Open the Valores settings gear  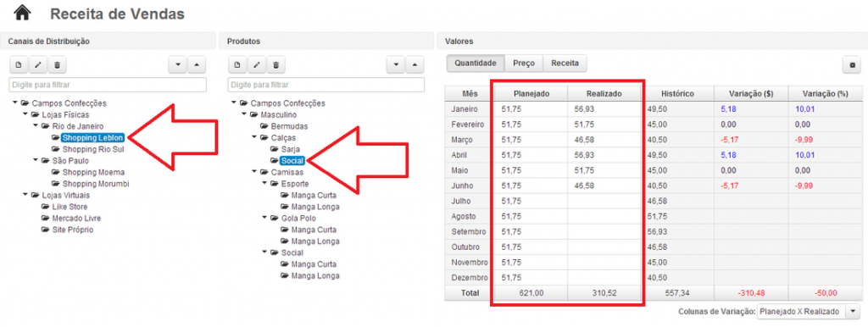851,65
